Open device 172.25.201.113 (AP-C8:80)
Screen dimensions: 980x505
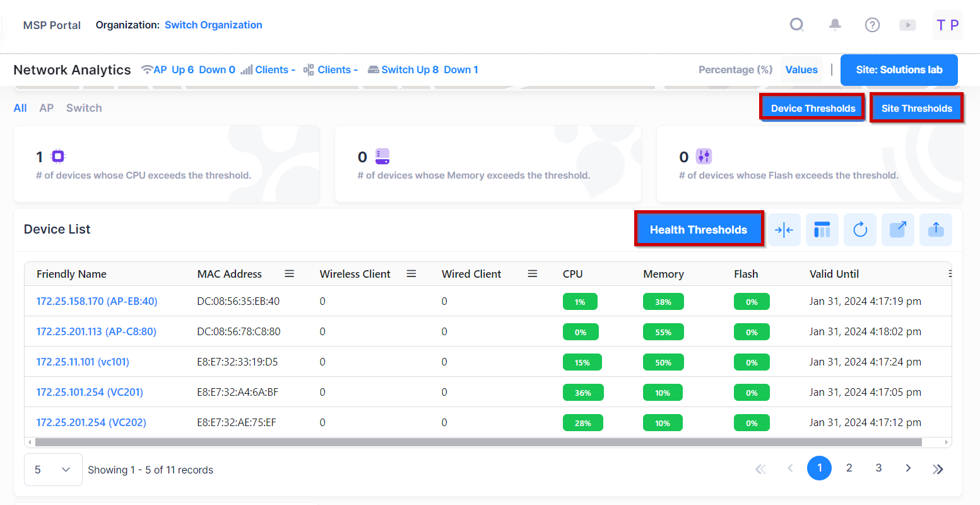(96, 331)
